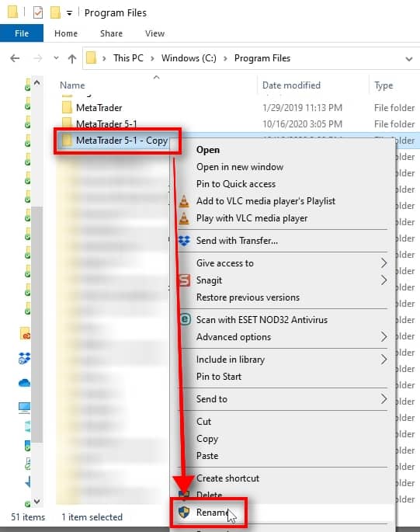The image size is (420, 532).
Task: Go up one folder level
Action: 72,59
